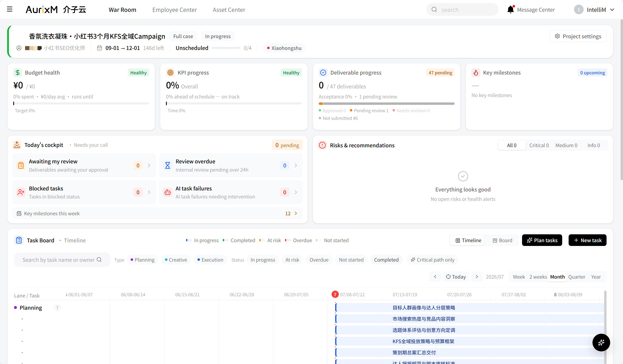
Task: Toggle the Completed status filter
Action: (x=386, y=260)
